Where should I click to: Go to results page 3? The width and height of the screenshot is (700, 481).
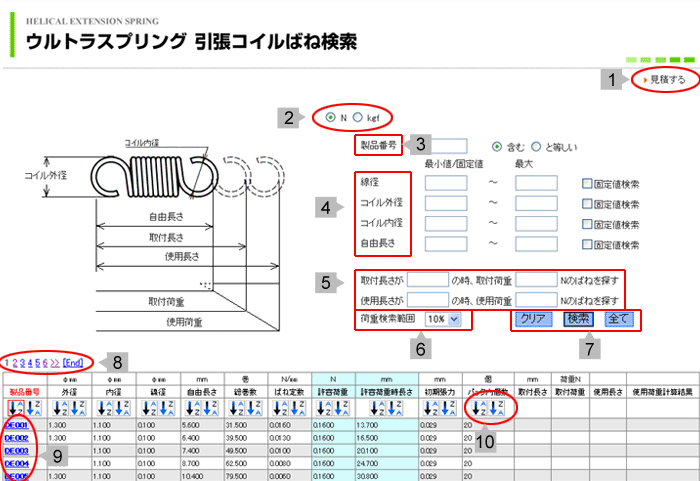[22, 363]
